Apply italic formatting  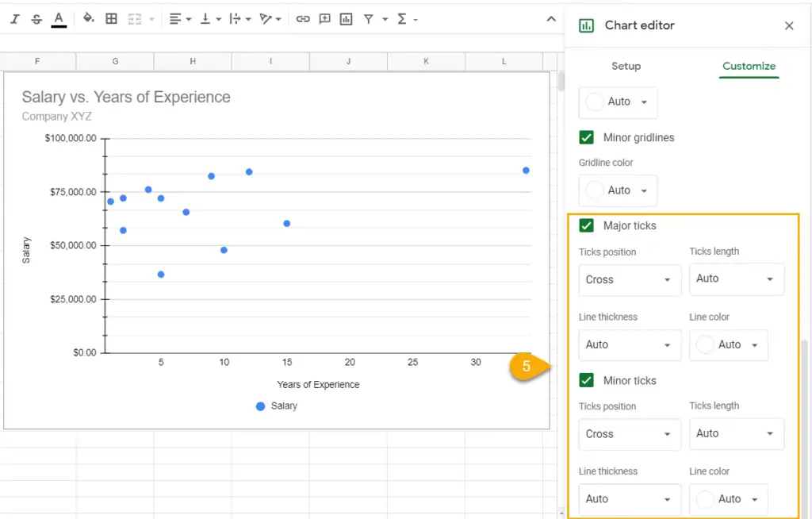point(13,17)
